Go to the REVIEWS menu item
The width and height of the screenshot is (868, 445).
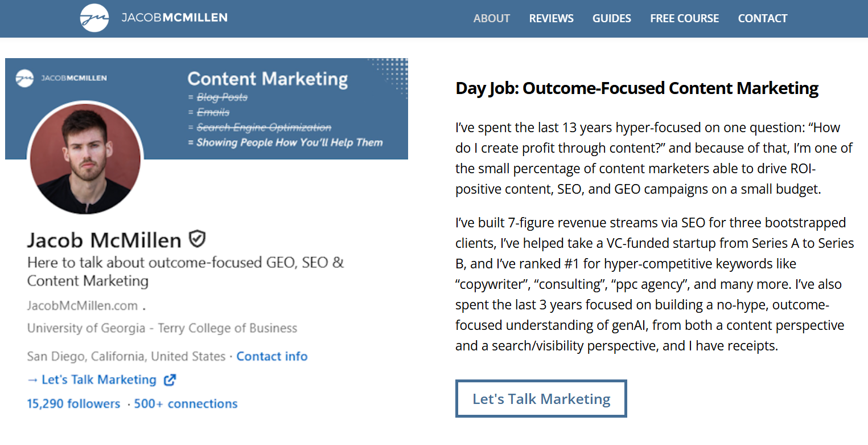[551, 18]
